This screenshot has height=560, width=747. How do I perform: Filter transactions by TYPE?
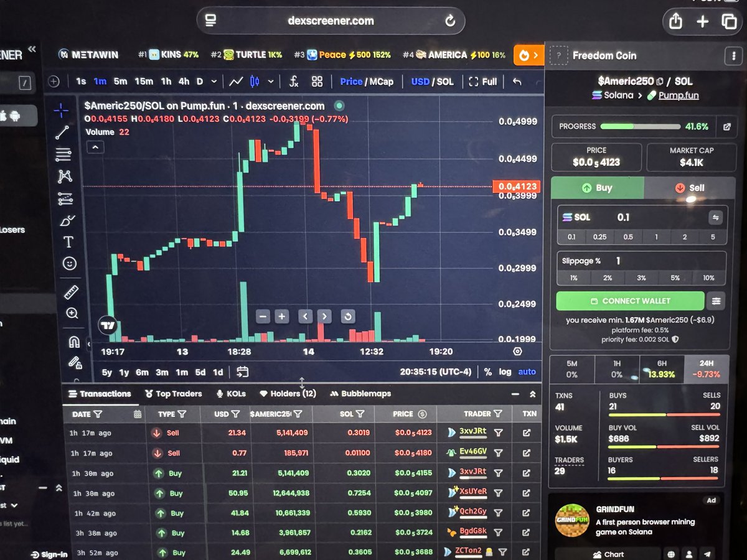pos(182,414)
